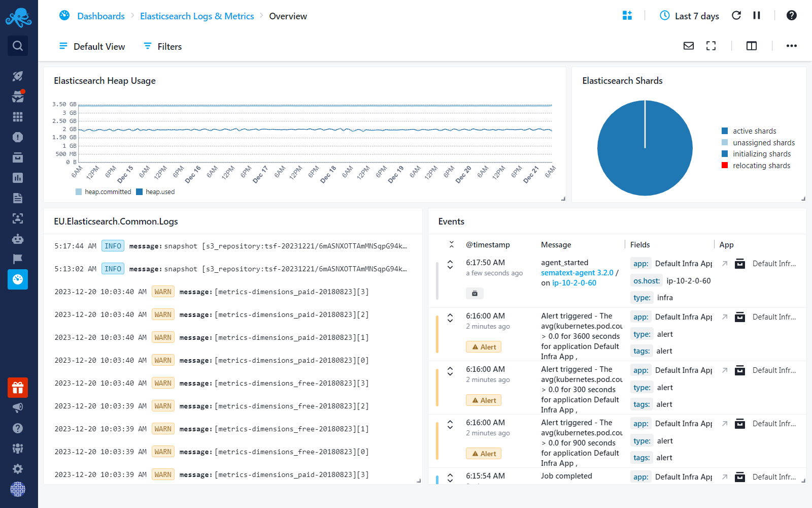The image size is (812, 508).
Task: Click the heap.used line in chart
Action: tap(315, 130)
